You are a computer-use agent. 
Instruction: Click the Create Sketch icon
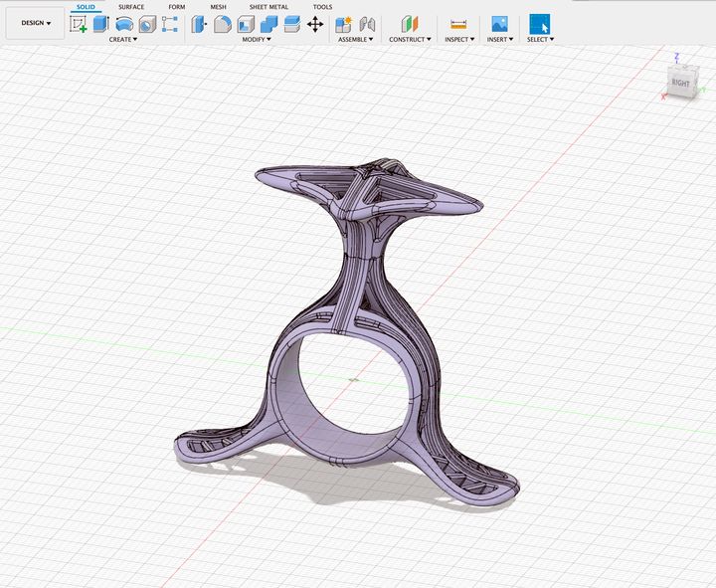click(x=78, y=24)
